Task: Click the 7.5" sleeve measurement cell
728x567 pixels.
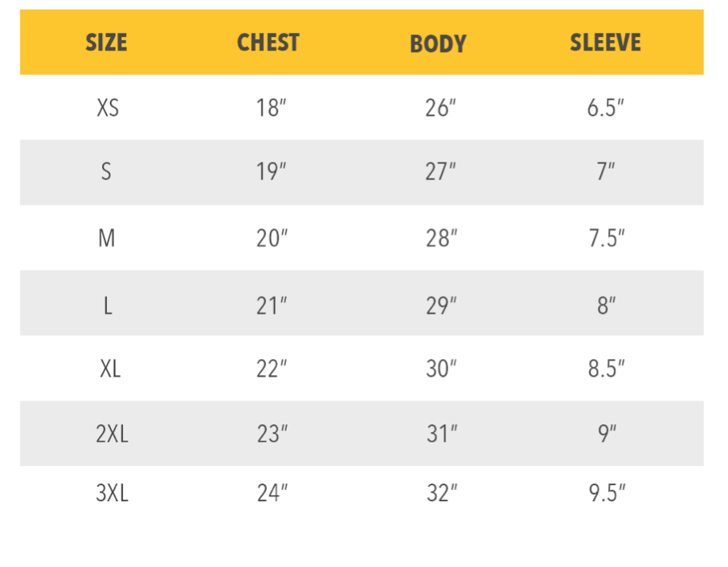Action: point(607,239)
